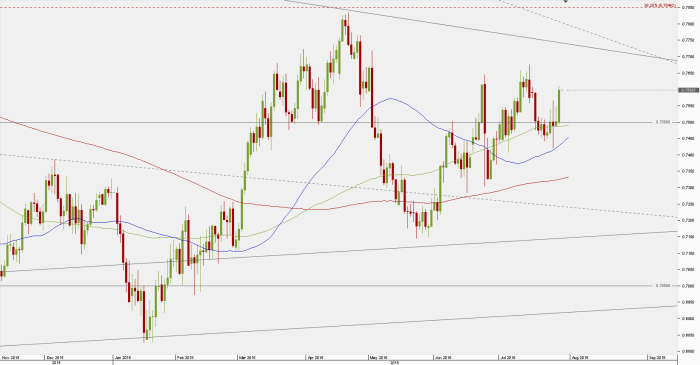Image resolution: width=700 pixels, height=365 pixels.
Task: Click the latest tall green candlestick
Action: tap(559, 106)
